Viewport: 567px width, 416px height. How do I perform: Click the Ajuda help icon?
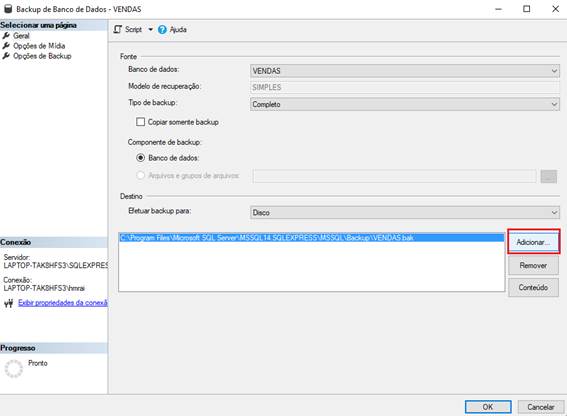tap(162, 30)
